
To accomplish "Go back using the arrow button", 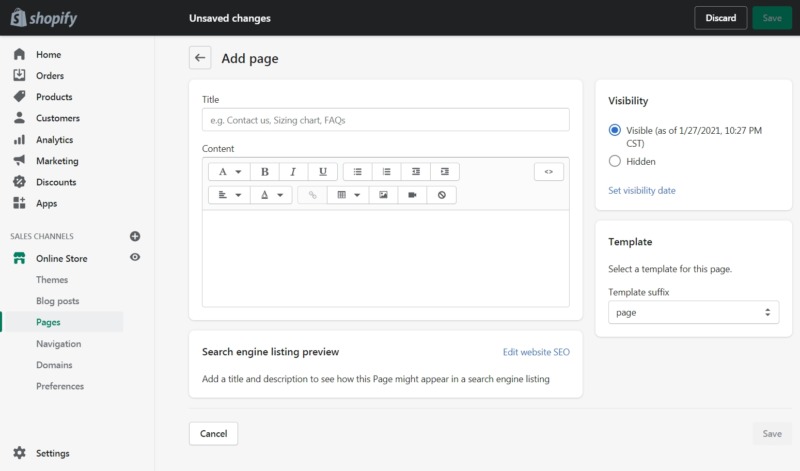I will coord(200,58).
